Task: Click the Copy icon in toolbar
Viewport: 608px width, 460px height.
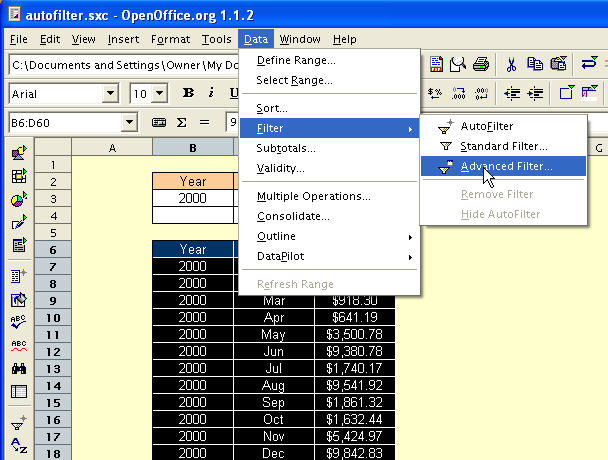Action: click(x=535, y=64)
